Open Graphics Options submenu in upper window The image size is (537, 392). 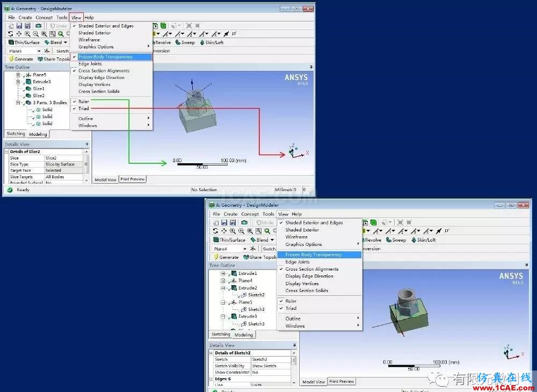(x=111, y=47)
